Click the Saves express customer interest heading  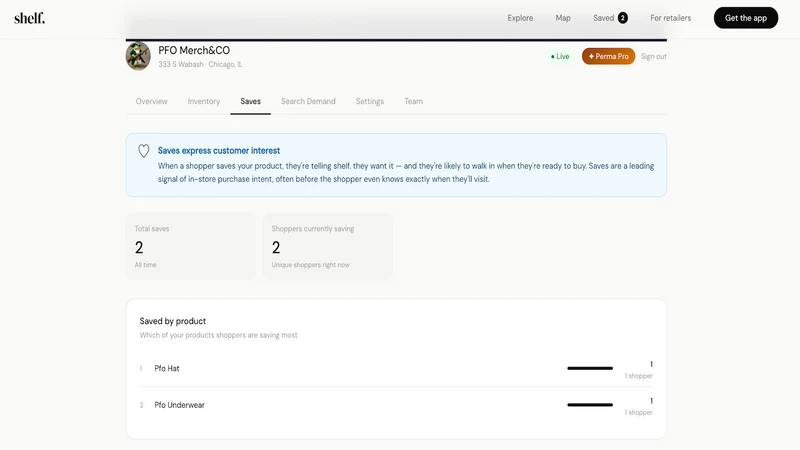point(219,151)
